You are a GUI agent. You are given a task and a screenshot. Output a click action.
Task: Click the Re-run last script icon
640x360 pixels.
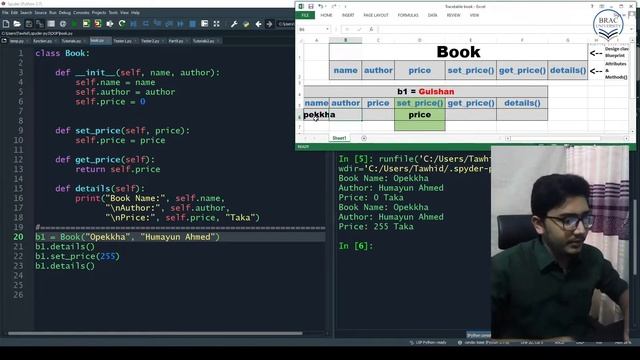[x=121, y=24]
